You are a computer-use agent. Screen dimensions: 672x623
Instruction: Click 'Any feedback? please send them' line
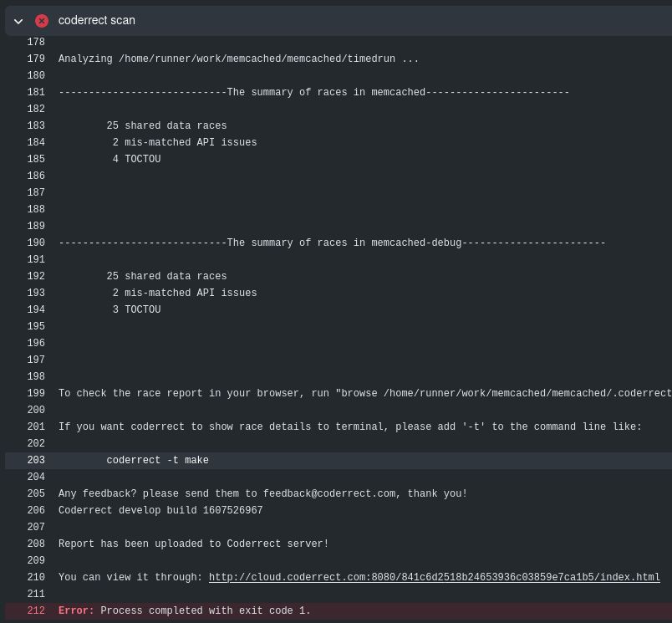[x=262, y=493]
